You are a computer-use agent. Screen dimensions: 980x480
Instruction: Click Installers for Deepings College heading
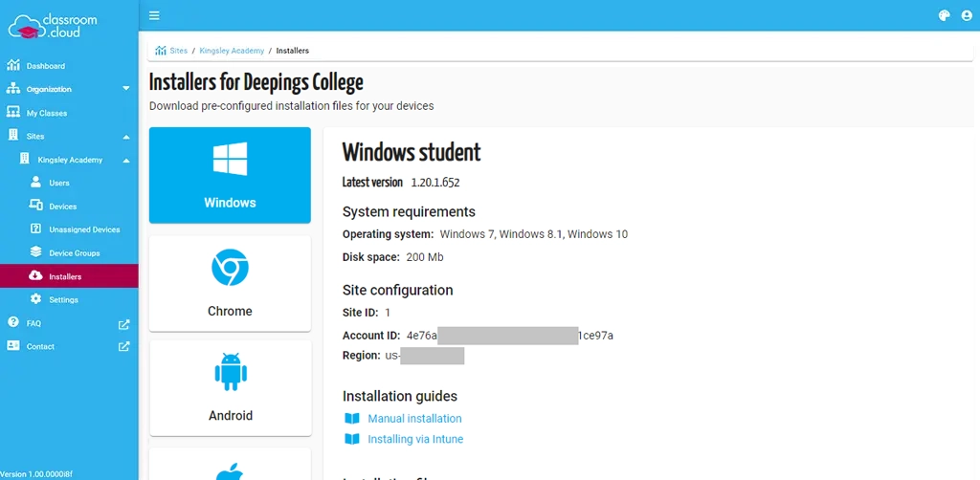256,82
